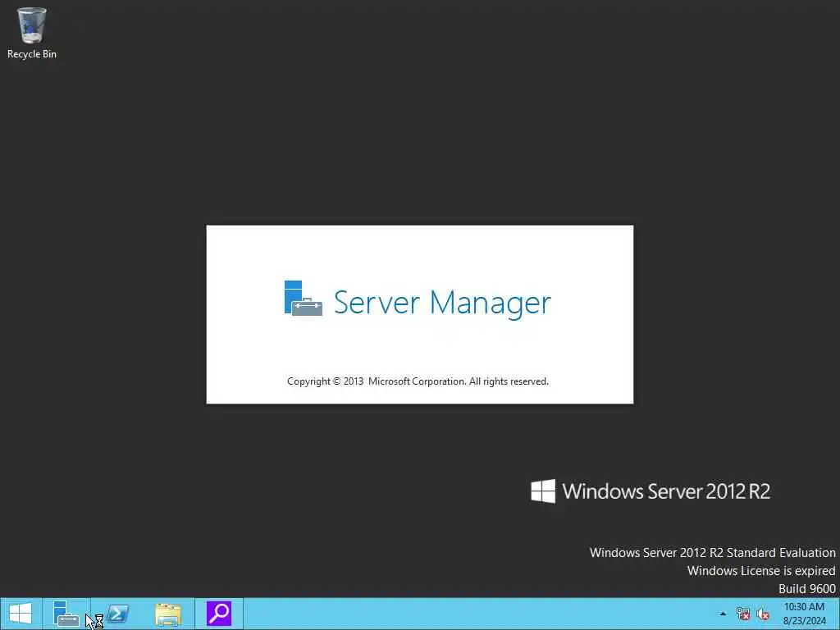Click the muted volume tray icon
This screenshot has height=630, width=840.
pos(763,614)
